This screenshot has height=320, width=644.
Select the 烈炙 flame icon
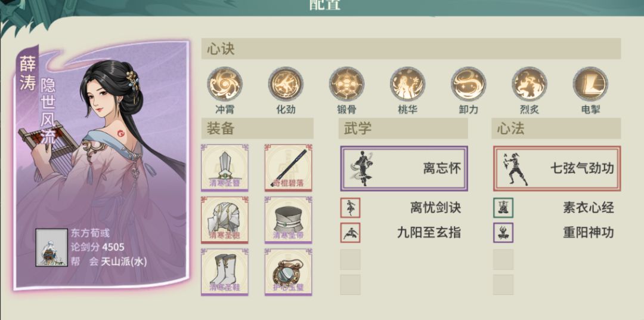tap(530, 84)
